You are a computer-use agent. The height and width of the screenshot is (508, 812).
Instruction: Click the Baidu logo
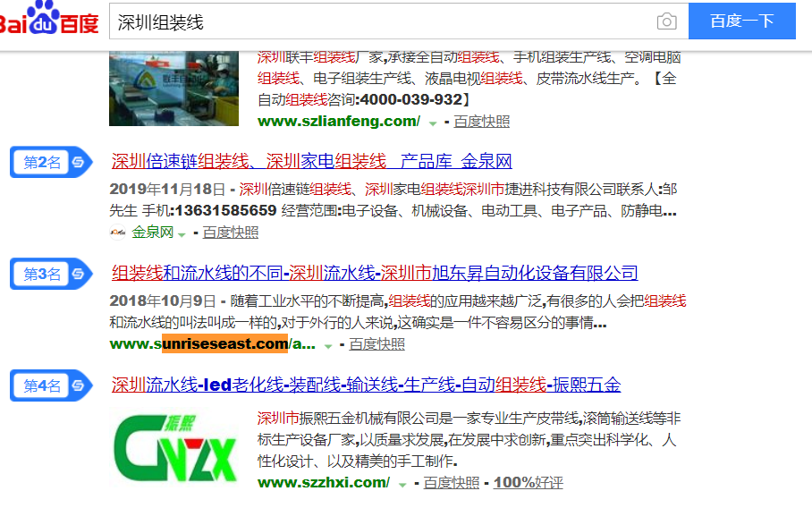[x=48, y=19]
